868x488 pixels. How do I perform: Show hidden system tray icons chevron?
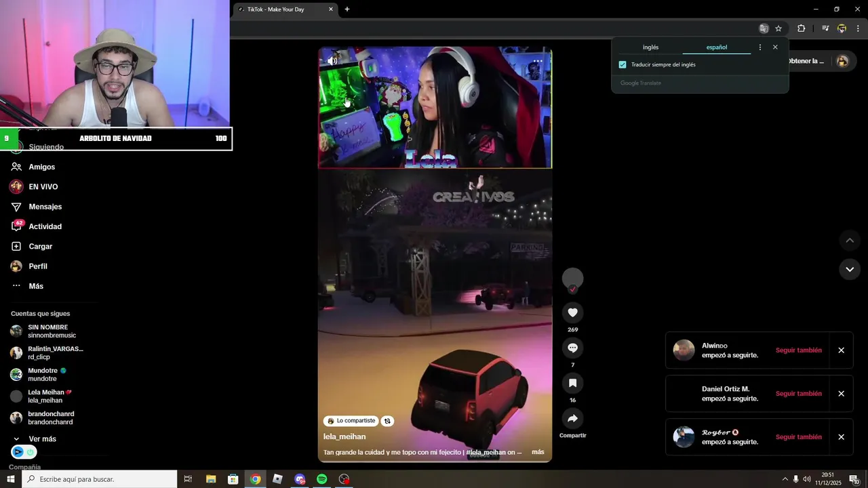tap(785, 479)
